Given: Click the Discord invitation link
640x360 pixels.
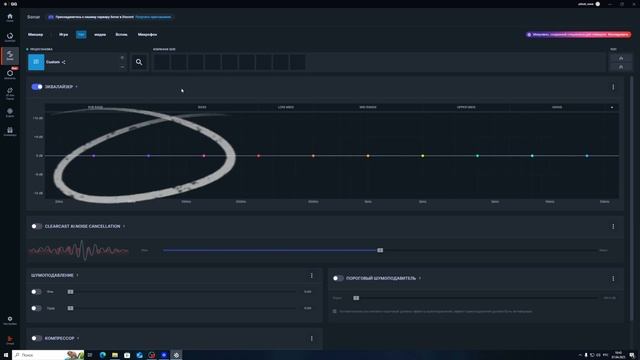Looking at the screenshot, I should tap(153, 17).
